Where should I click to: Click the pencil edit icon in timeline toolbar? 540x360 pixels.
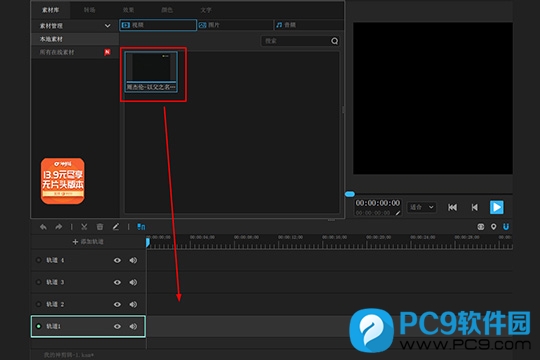tap(116, 227)
